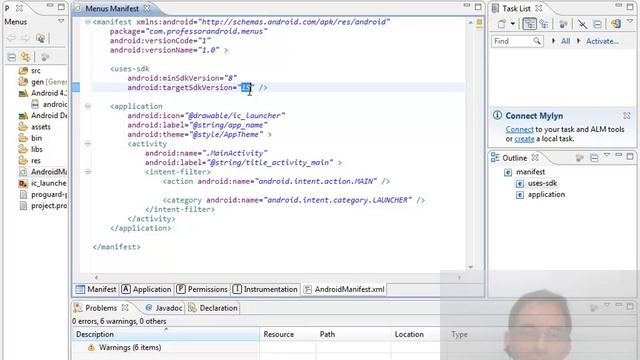Toggle Link with Editor in Package Explorer

[x=26, y=57]
